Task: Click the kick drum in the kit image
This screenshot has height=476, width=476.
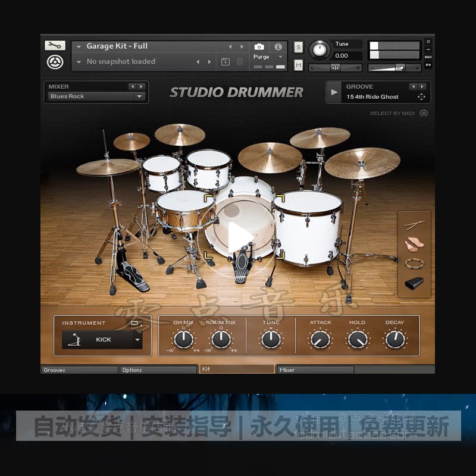Action: 241,226
